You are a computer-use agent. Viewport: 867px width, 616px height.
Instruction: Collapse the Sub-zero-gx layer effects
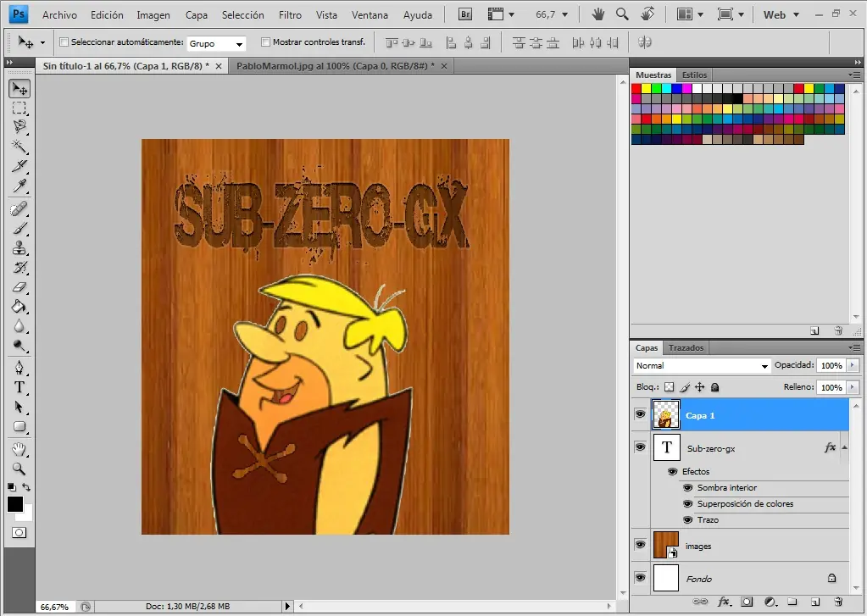click(x=844, y=447)
